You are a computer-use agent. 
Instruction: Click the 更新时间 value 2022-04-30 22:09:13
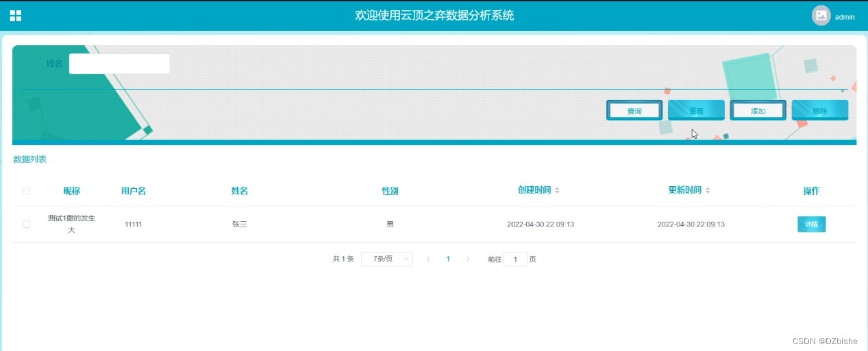[691, 224]
